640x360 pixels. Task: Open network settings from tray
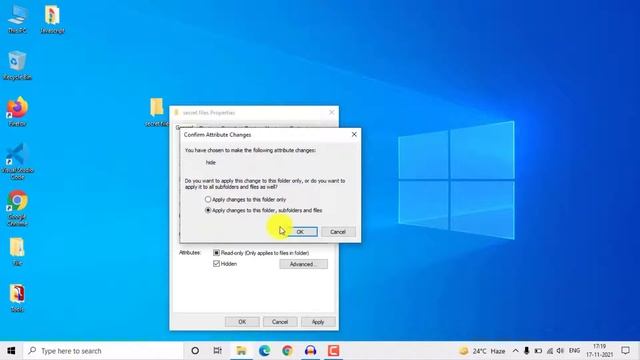tap(550, 351)
